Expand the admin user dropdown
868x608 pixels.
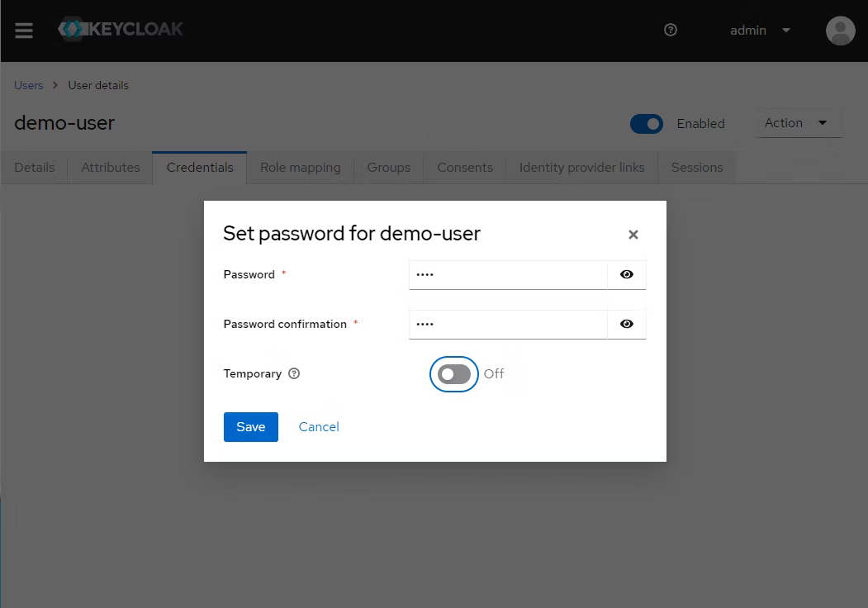(x=760, y=31)
